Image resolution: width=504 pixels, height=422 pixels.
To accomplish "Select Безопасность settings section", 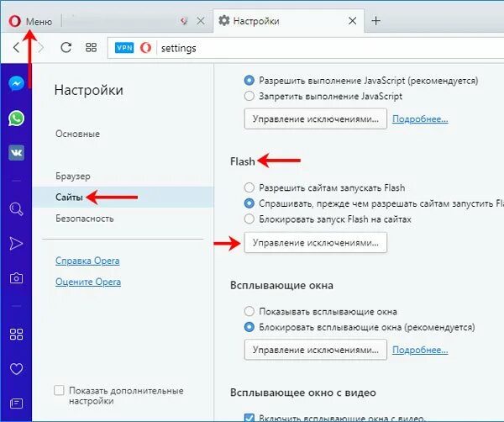I will (85, 219).
